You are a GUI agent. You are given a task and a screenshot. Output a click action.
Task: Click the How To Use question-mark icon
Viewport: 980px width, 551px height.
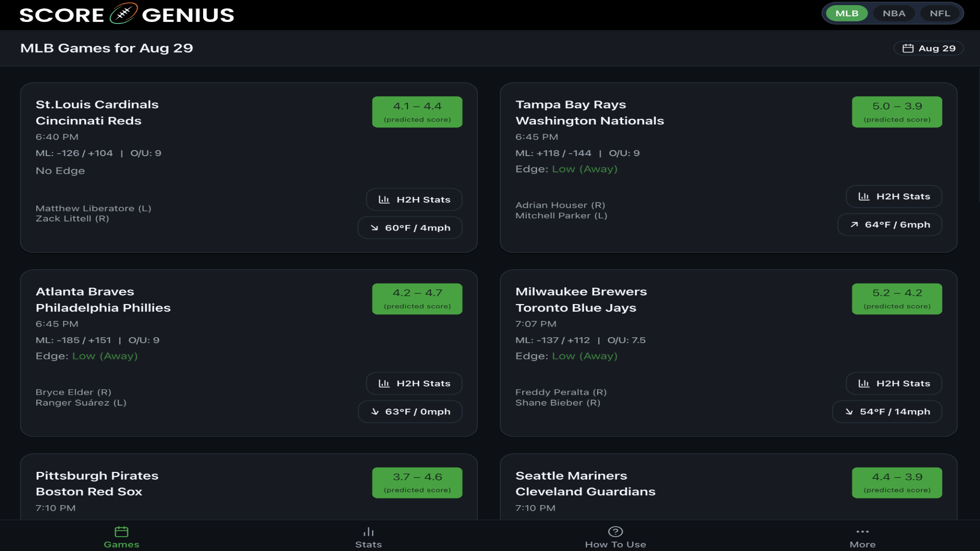(x=616, y=531)
